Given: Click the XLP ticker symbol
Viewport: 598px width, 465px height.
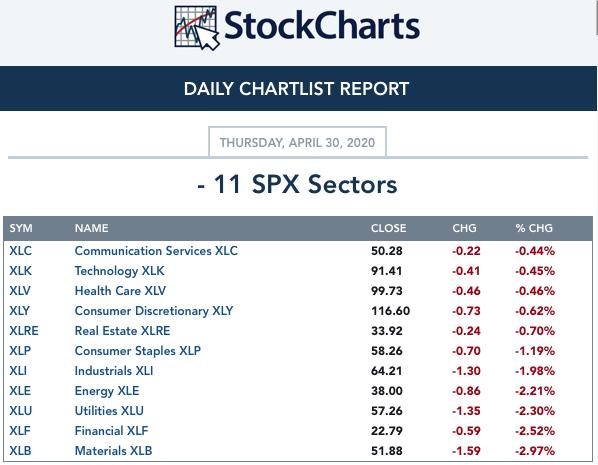Looking at the screenshot, I should [20, 351].
